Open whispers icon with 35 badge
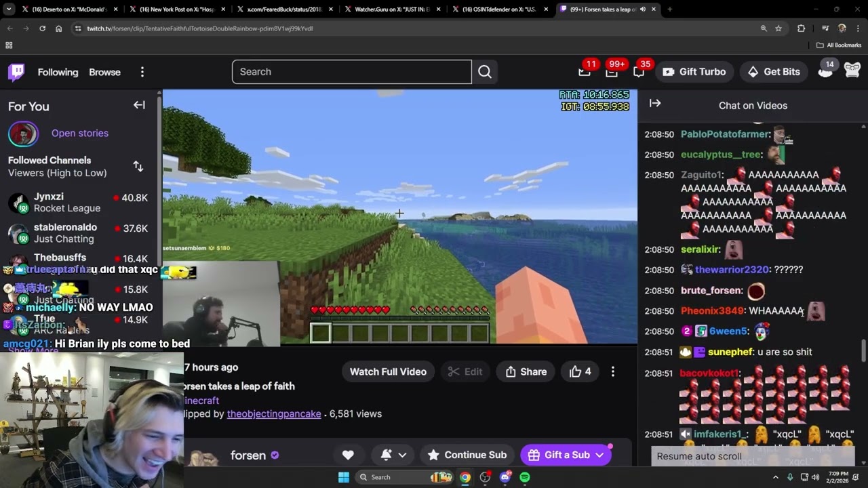The image size is (868, 488). pyautogui.click(x=639, y=70)
